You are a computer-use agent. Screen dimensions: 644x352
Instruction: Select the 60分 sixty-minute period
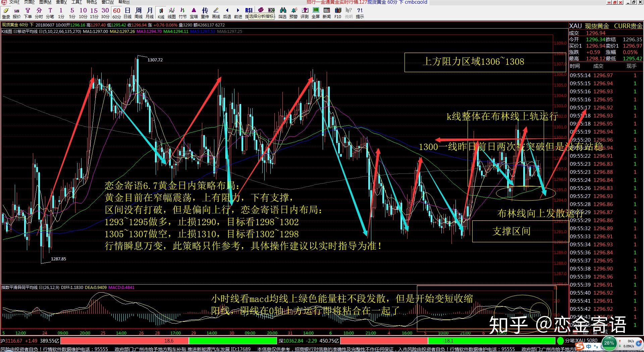click(x=117, y=13)
